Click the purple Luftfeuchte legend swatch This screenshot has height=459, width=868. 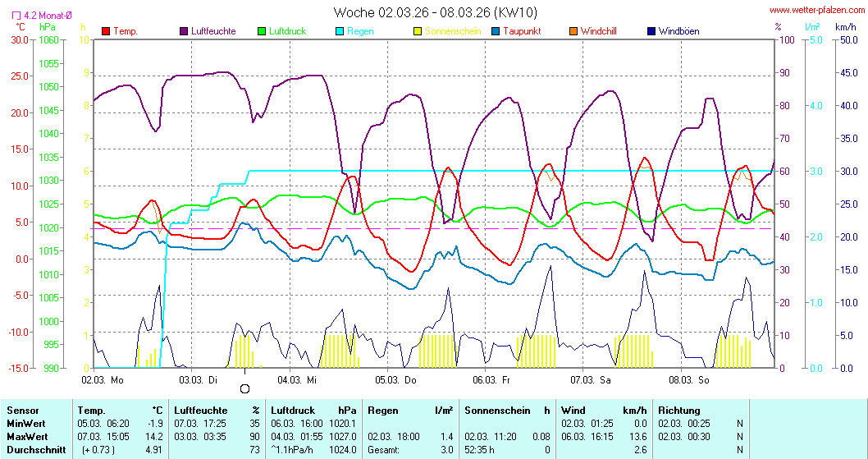184,31
